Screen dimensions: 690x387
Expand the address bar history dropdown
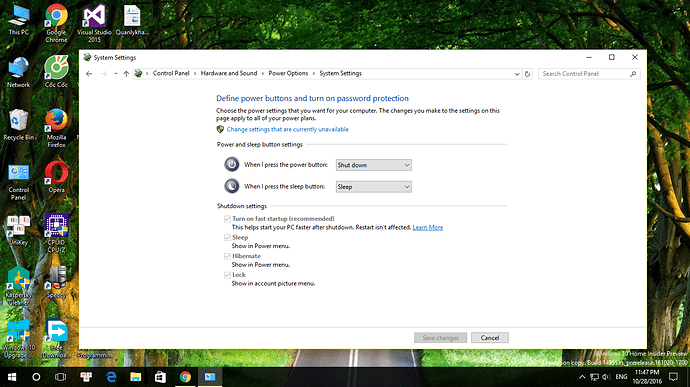pos(517,74)
